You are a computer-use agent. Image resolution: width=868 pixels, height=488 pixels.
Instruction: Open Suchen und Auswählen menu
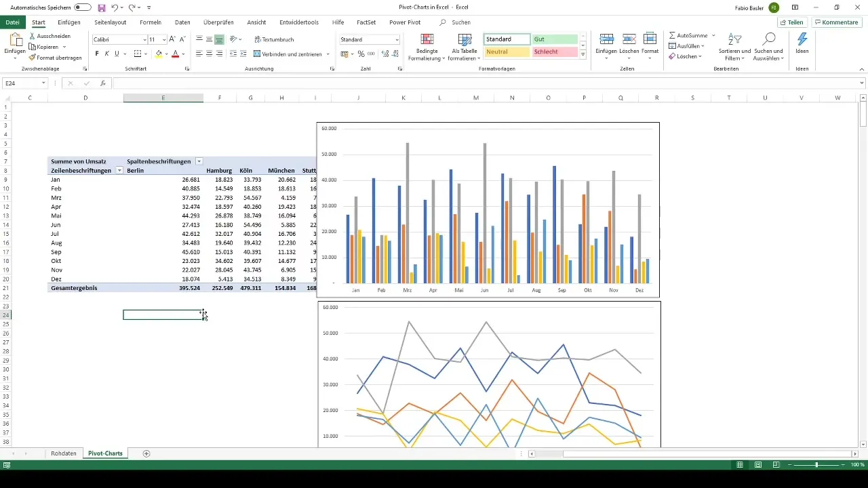tap(768, 47)
